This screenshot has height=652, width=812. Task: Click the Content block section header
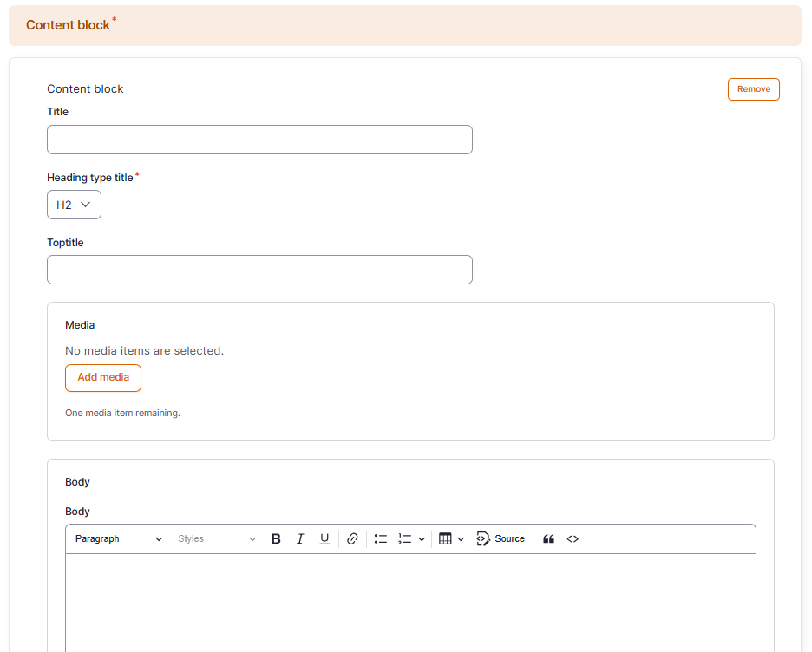[405, 25]
